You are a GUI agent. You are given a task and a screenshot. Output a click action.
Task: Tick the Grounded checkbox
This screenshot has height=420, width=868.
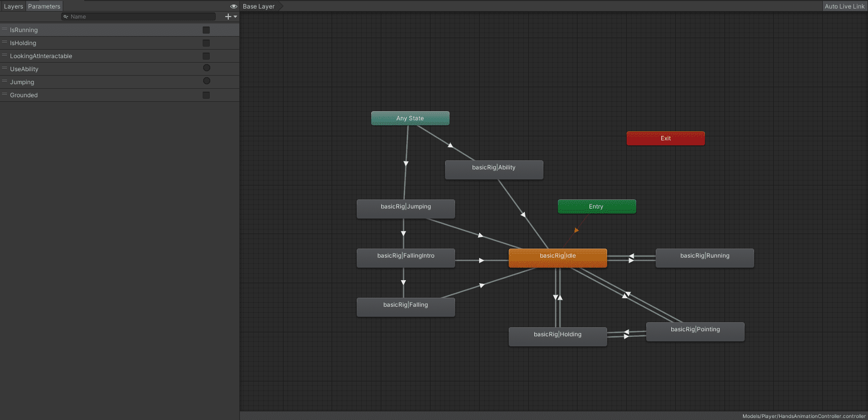206,95
